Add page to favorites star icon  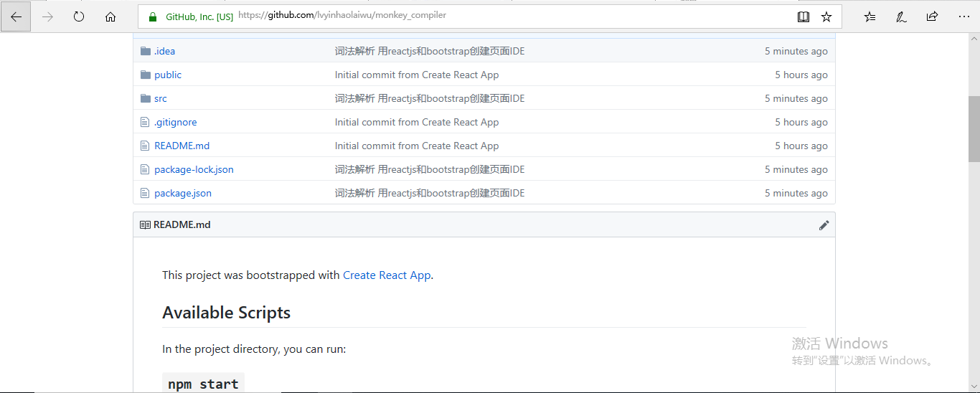826,16
